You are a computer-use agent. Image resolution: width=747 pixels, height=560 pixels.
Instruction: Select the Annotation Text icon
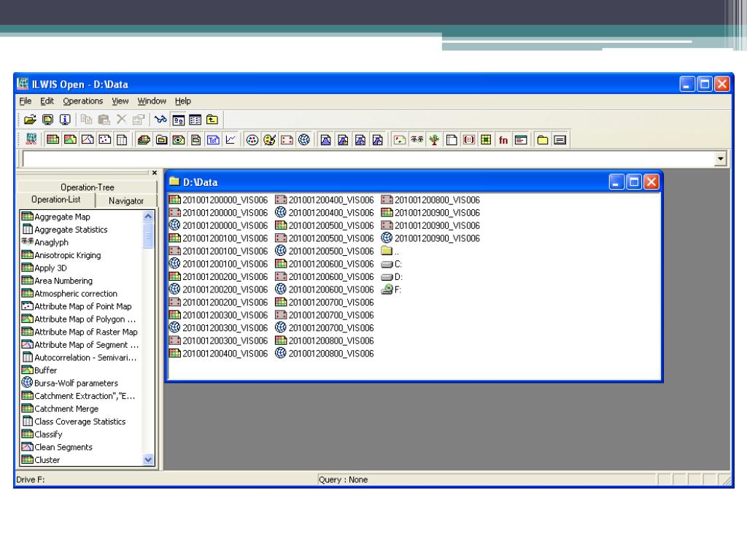[x=213, y=139]
